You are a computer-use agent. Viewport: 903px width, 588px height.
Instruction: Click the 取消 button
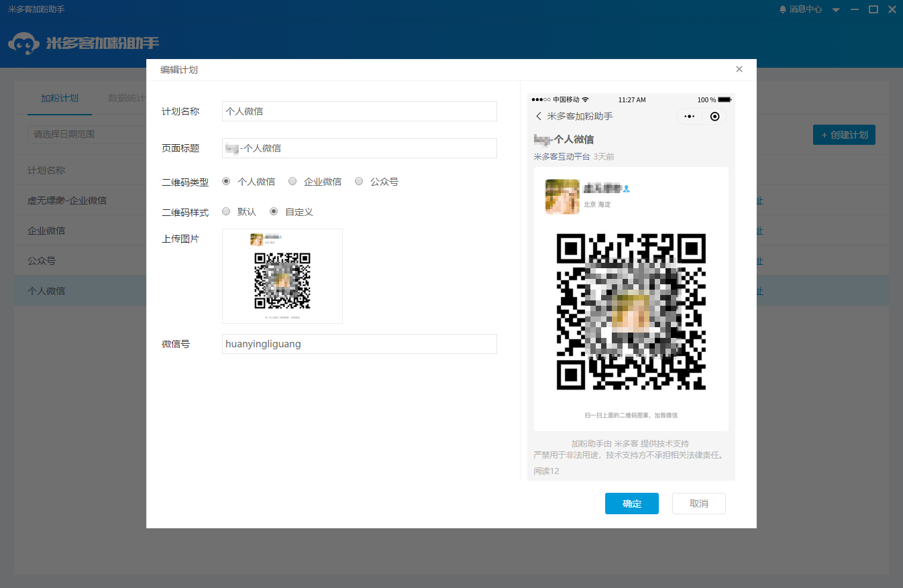click(699, 504)
